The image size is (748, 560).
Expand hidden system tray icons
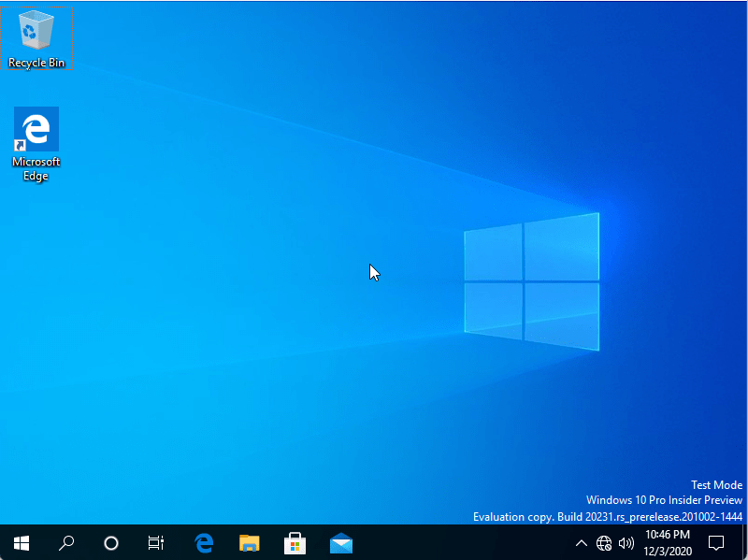point(582,542)
